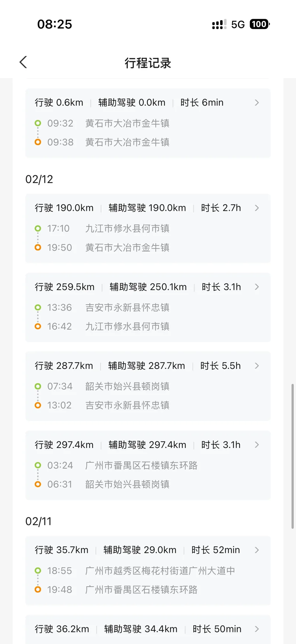Open trip from 广州市越秀区梅花村街道广州大道中
Image resolution: width=296 pixels, height=644 pixels.
click(x=160, y=571)
